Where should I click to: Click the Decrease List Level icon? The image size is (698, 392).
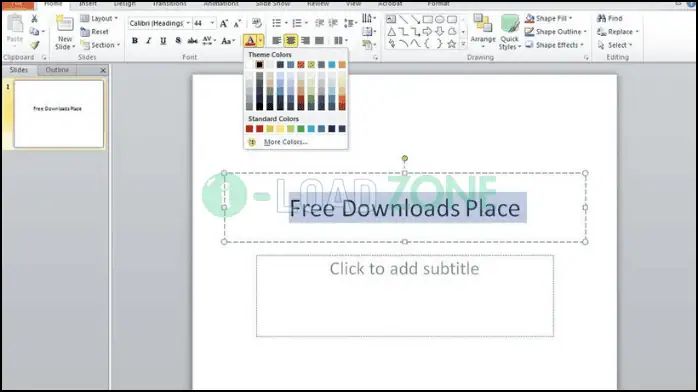(319, 23)
